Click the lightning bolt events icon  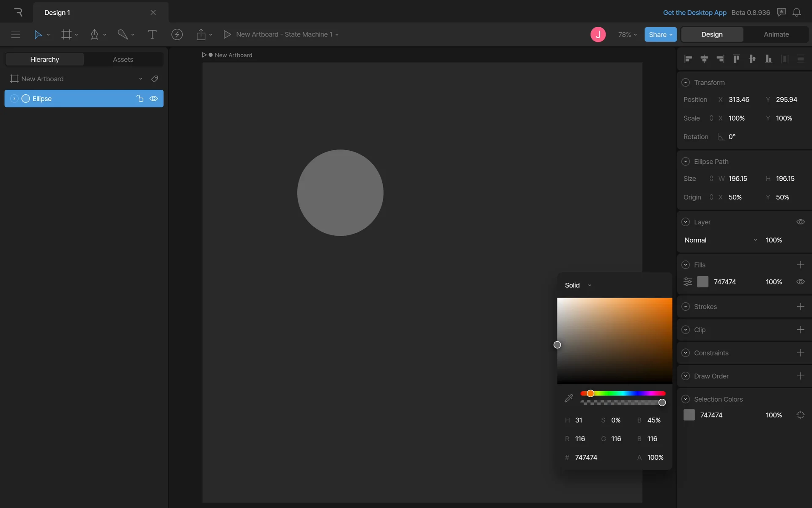tap(177, 34)
